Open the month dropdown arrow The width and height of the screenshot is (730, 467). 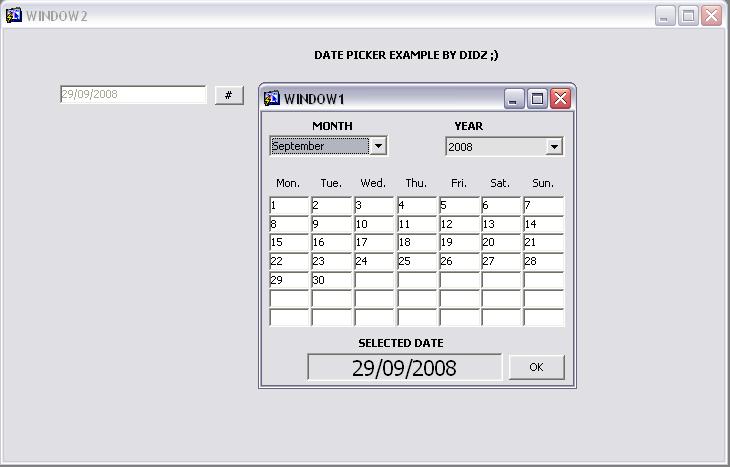click(378, 146)
